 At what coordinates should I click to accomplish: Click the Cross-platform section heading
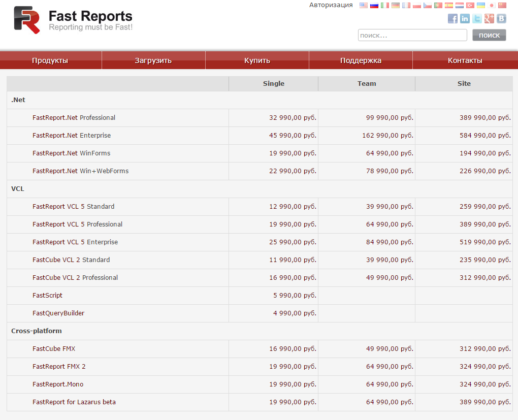tap(37, 331)
